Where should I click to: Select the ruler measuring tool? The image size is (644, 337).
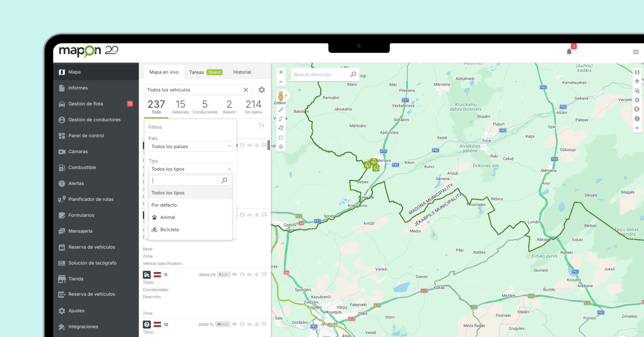pos(281,110)
